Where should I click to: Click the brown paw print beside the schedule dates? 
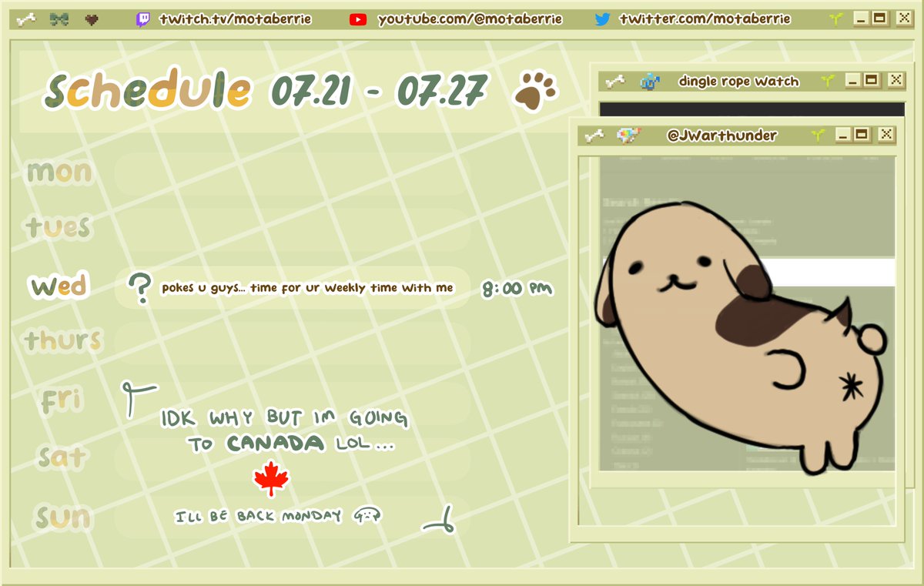click(535, 91)
